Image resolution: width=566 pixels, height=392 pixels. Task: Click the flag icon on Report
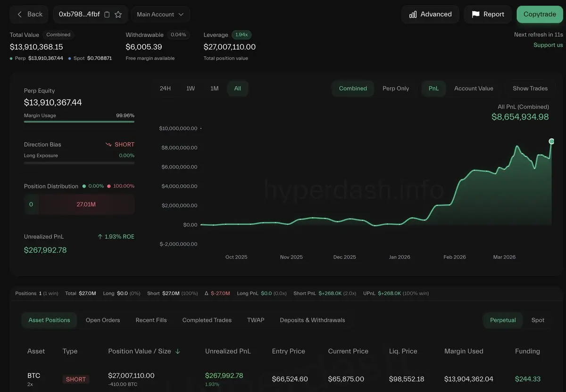[475, 15]
